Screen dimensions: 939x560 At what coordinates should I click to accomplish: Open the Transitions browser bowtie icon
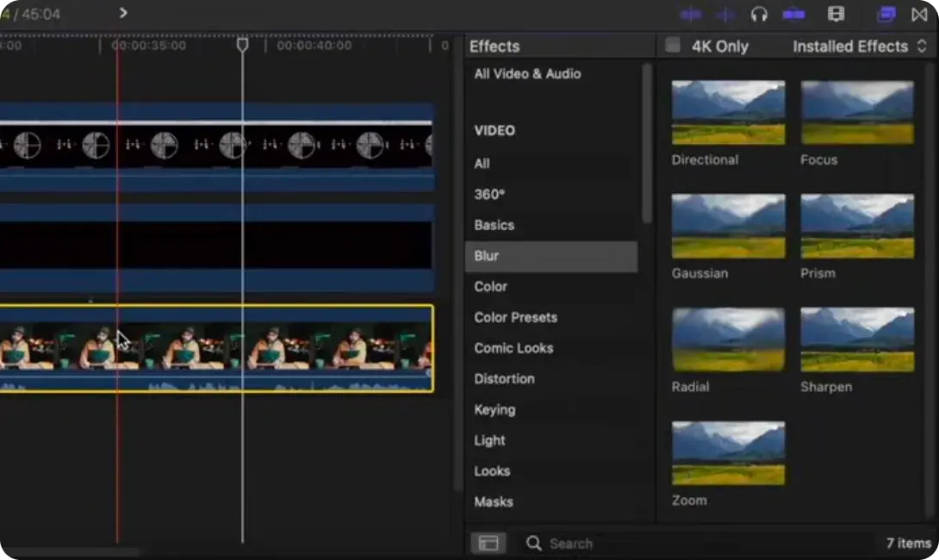(x=919, y=14)
